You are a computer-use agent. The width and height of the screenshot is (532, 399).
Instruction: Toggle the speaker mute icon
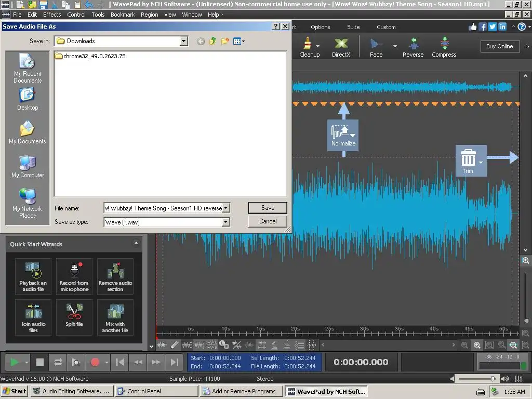pyautogui.click(x=504, y=379)
